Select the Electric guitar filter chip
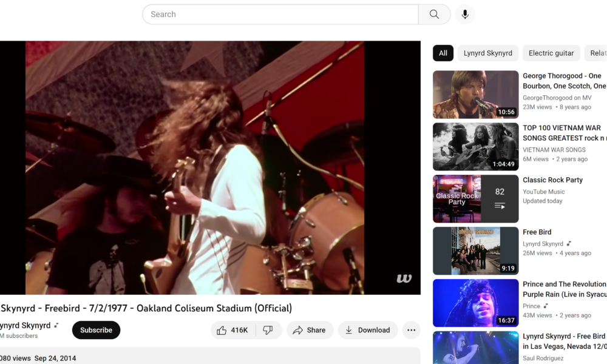Screen dimensions: 607x364 pos(551,53)
